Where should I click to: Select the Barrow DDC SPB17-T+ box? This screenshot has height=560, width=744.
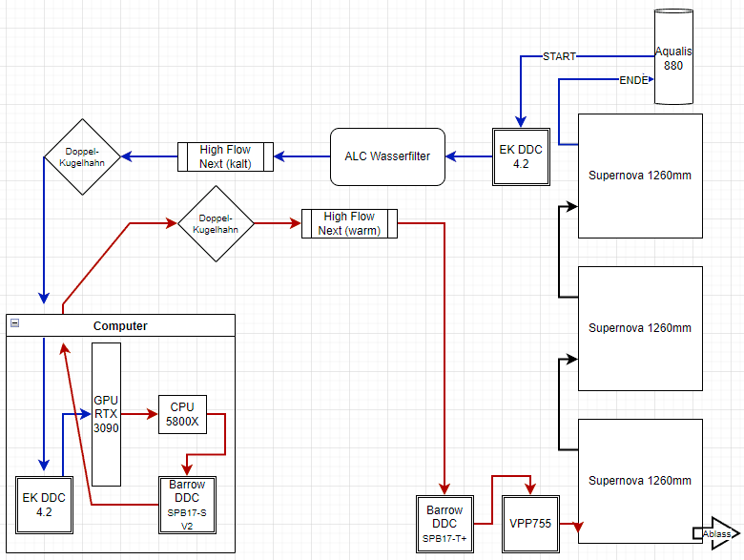click(x=444, y=524)
